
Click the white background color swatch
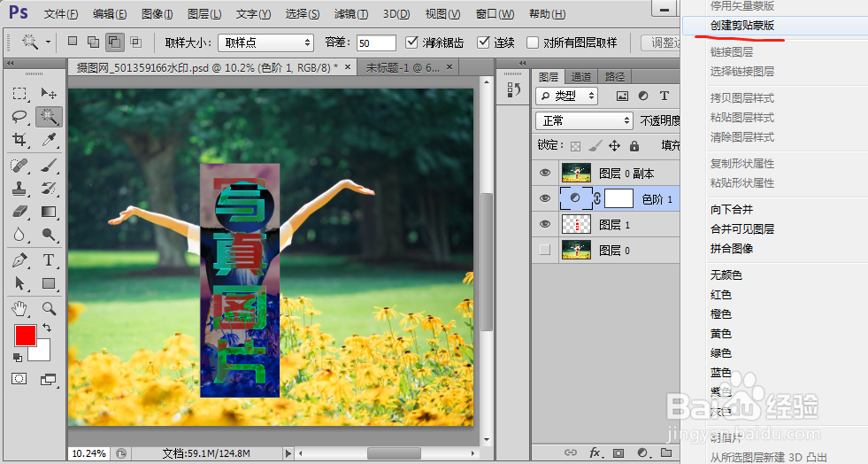[43, 352]
